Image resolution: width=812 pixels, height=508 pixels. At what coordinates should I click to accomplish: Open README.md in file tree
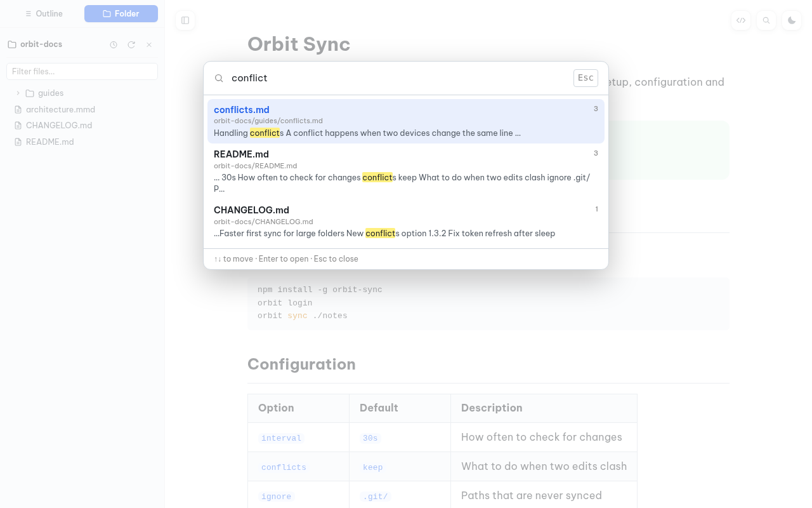49,142
